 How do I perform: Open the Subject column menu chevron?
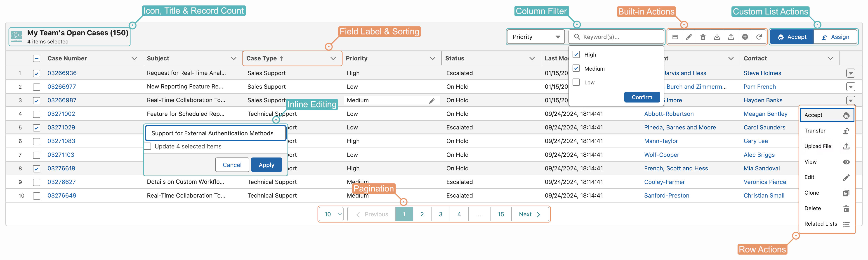click(x=234, y=59)
